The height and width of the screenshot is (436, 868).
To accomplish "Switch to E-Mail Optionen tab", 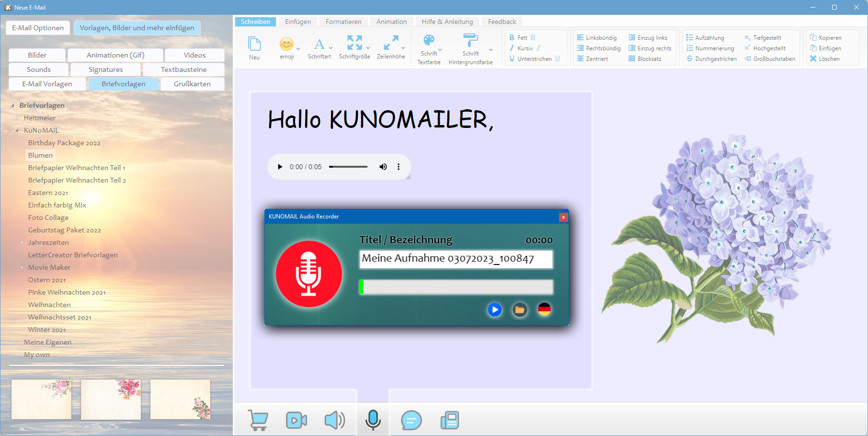I will coord(38,28).
